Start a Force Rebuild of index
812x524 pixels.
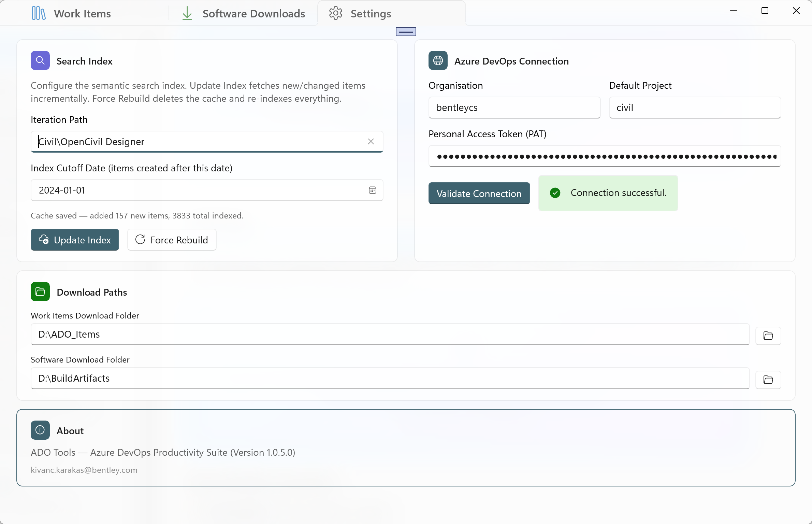(172, 240)
